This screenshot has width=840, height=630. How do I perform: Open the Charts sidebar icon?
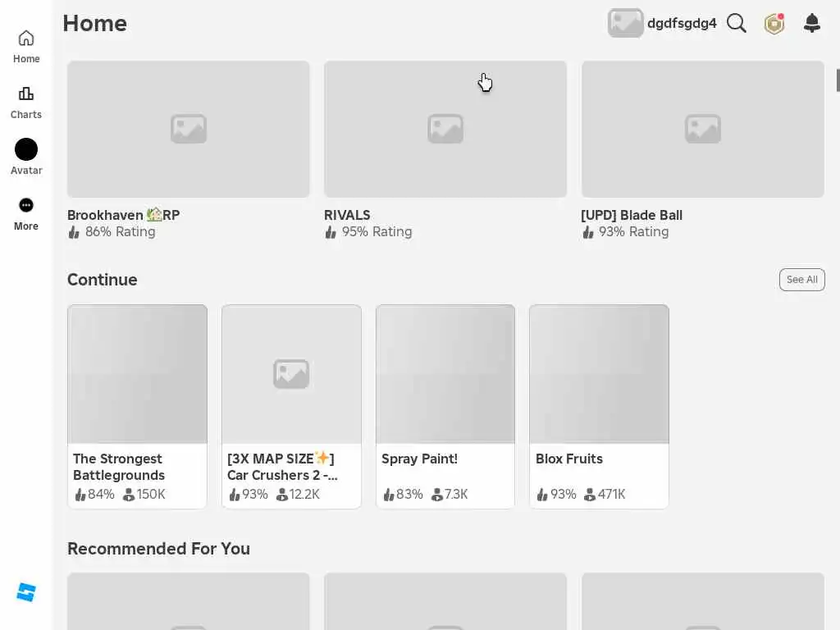[x=25, y=94]
